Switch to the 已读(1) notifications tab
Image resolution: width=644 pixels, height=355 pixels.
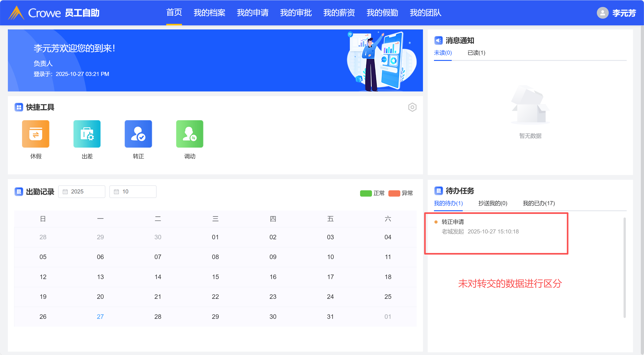coord(476,53)
